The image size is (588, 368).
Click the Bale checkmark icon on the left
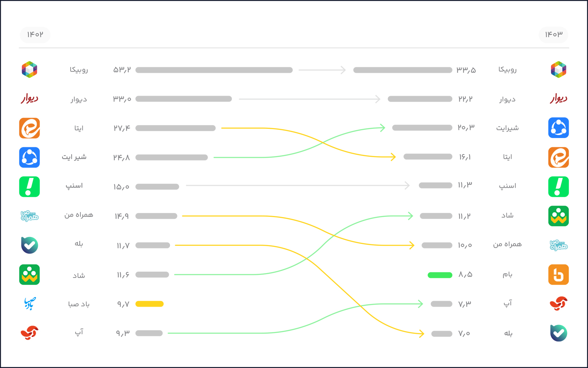[29, 245]
